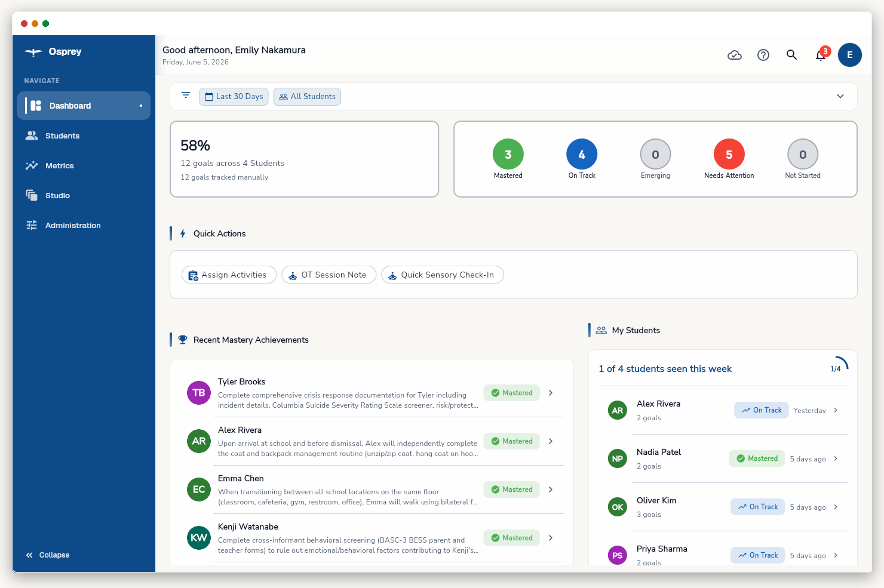Click Kenji Watanabe Mastered badge
This screenshot has width=884, height=588.
coord(512,538)
